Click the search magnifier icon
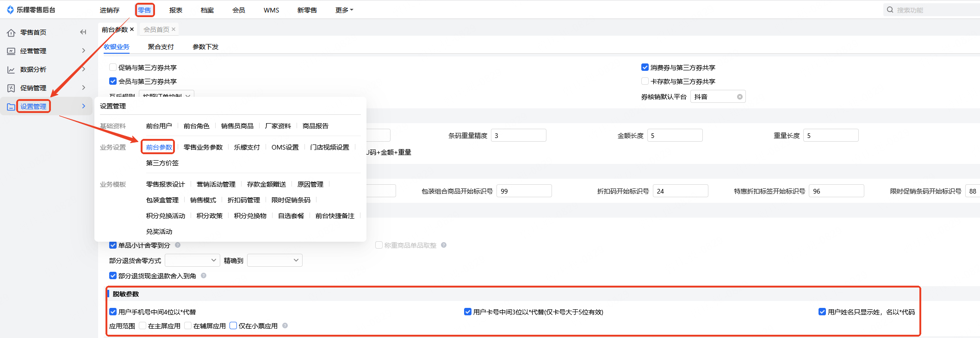980x338 pixels. point(890,10)
